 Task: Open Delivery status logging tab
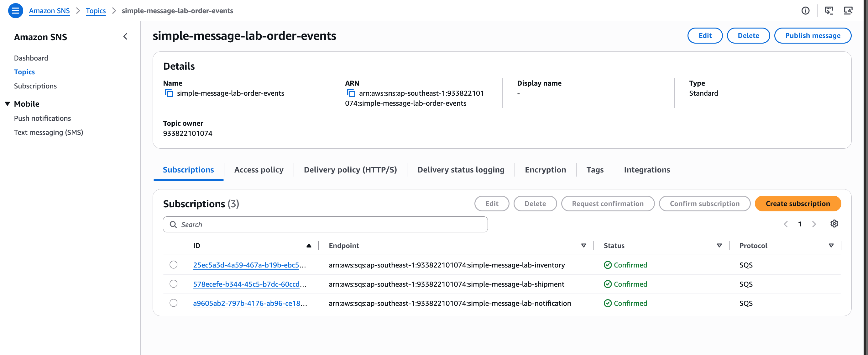point(461,170)
